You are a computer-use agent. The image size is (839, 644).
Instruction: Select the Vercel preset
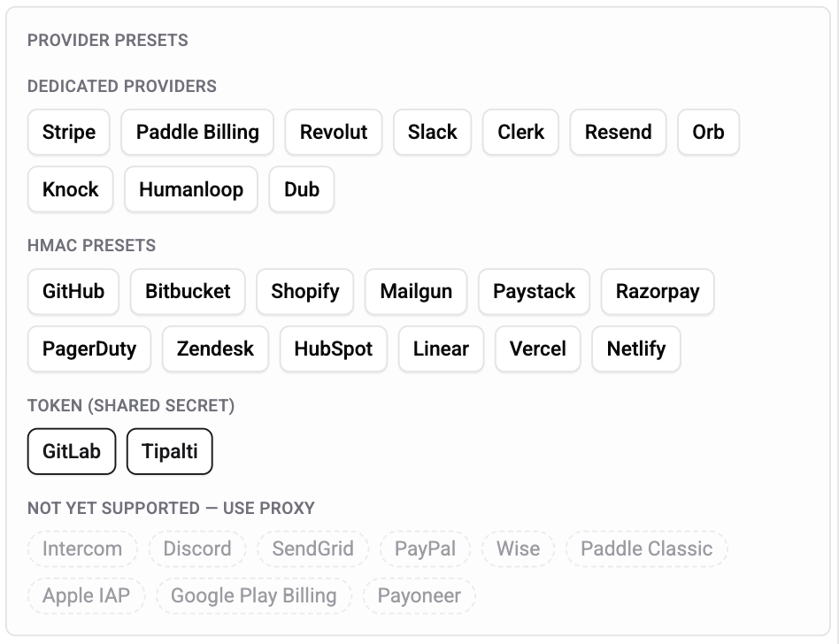[537, 349]
